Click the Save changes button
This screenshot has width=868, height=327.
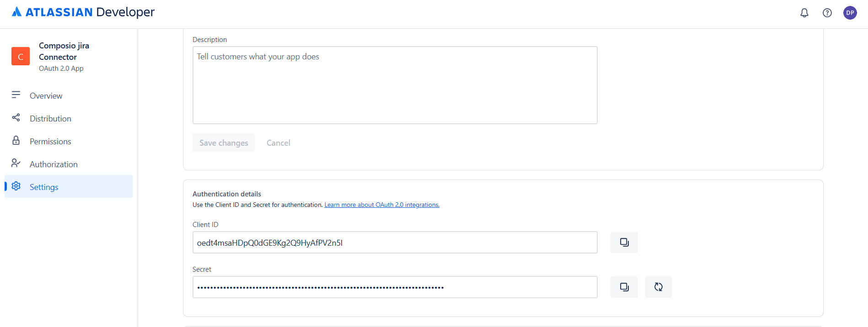click(224, 142)
